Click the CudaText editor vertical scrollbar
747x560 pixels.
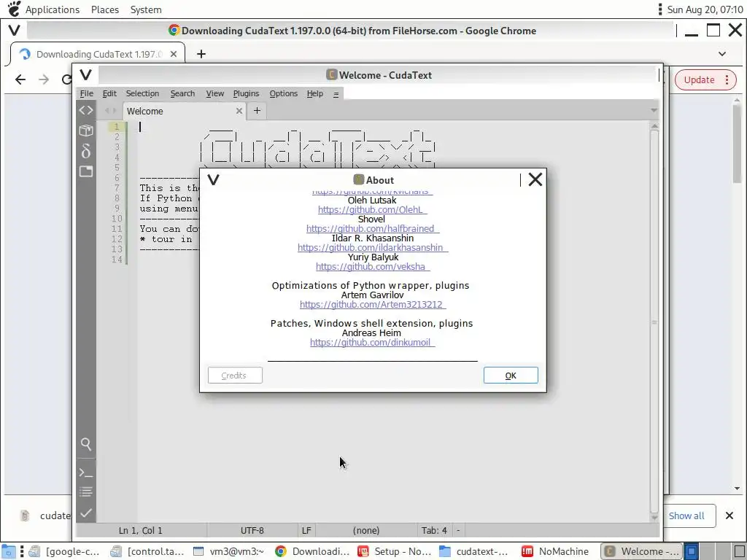[x=654, y=322]
